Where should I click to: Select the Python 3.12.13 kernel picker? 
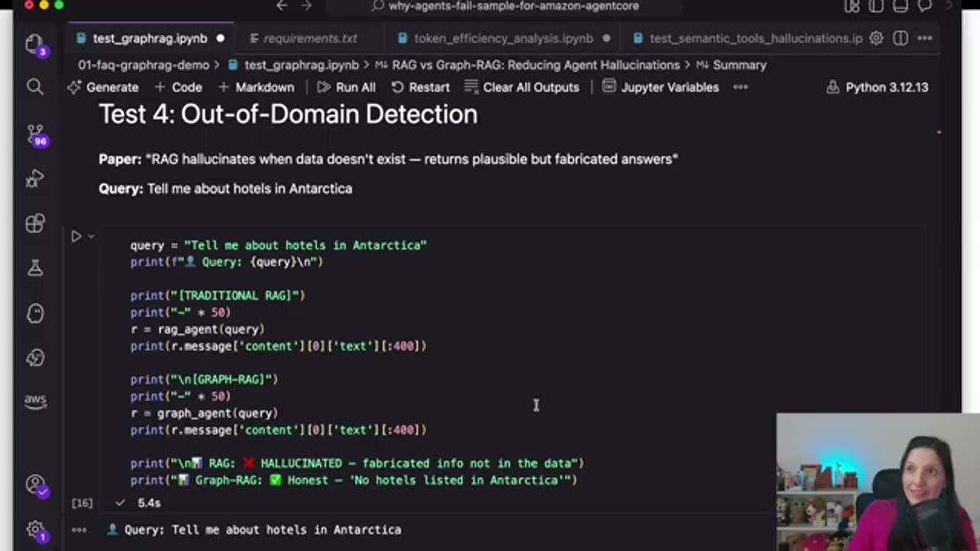[x=877, y=87]
